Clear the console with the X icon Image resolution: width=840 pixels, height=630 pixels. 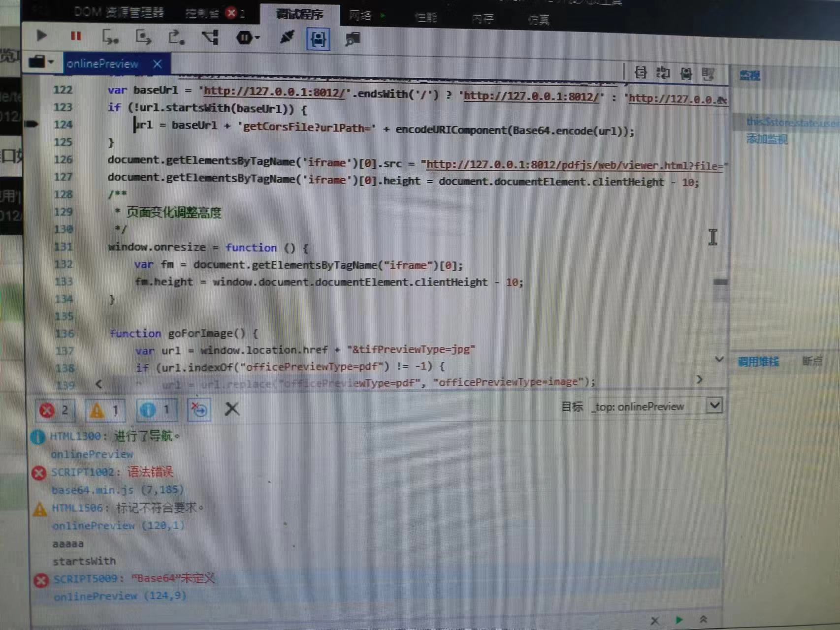point(232,409)
